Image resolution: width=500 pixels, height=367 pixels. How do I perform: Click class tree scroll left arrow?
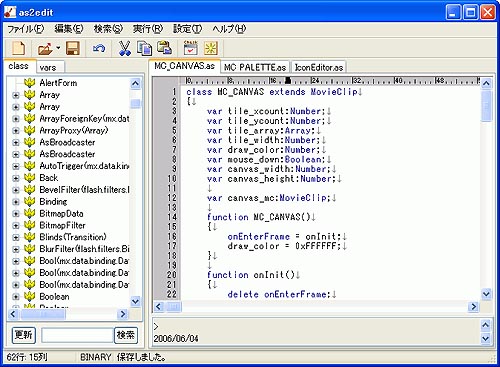point(13,314)
